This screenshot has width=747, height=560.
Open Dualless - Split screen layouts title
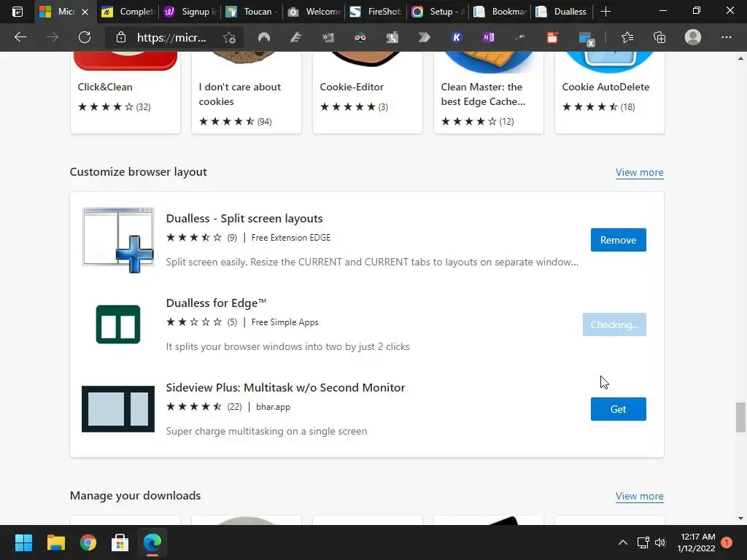click(244, 219)
